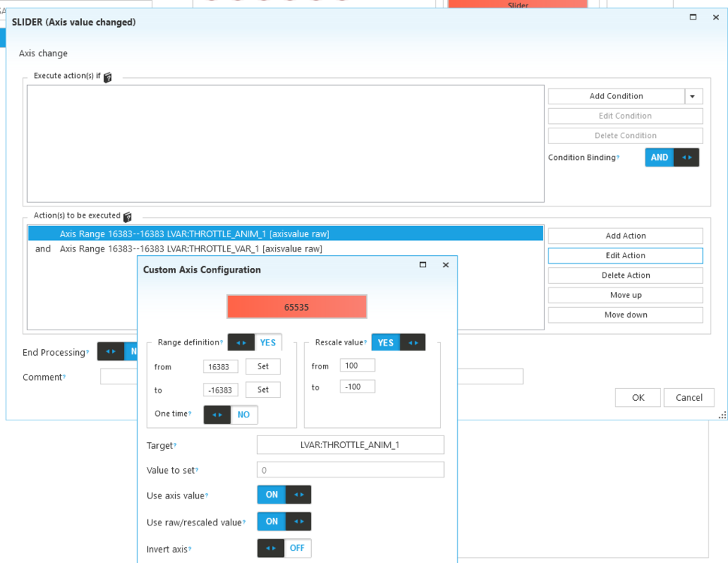Select the THROTTLE_VAR_1 axis range action

click(191, 248)
